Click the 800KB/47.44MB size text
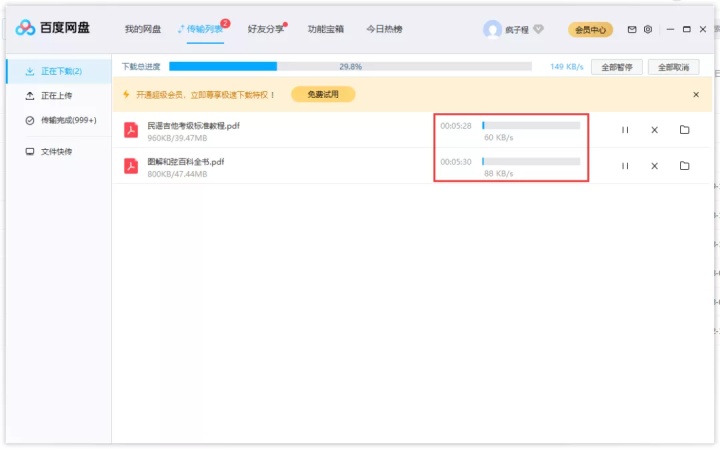The height and width of the screenshot is (449, 720). [x=177, y=174]
